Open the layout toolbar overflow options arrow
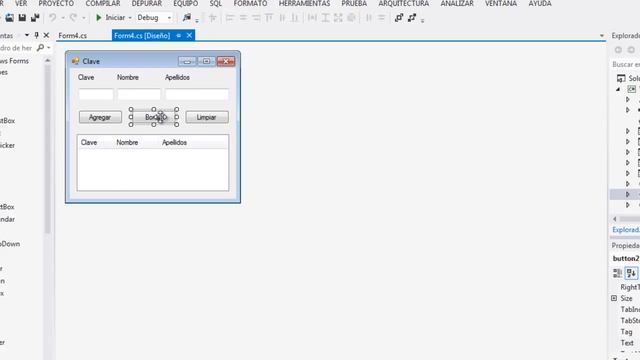Screen dimensions: 640x360 422,20
